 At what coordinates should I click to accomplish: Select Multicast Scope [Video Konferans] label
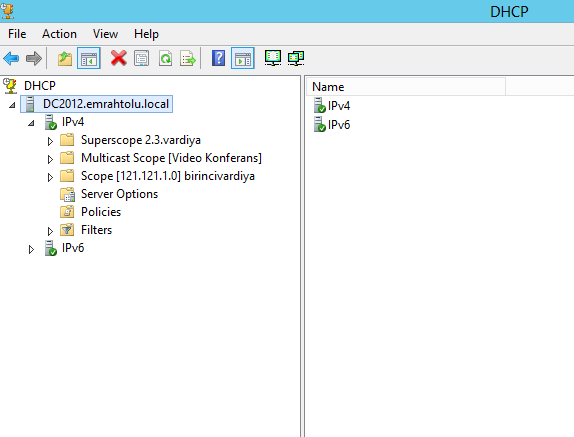(171, 158)
